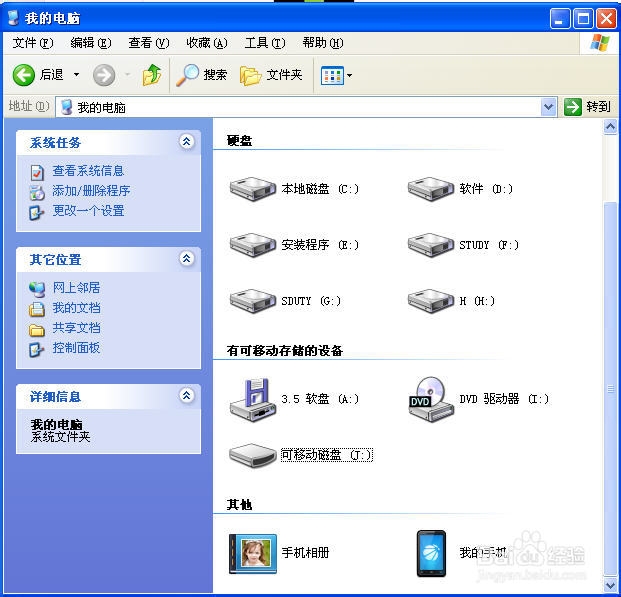
Task: Click the 我的文档 folder icon
Action: [37, 309]
